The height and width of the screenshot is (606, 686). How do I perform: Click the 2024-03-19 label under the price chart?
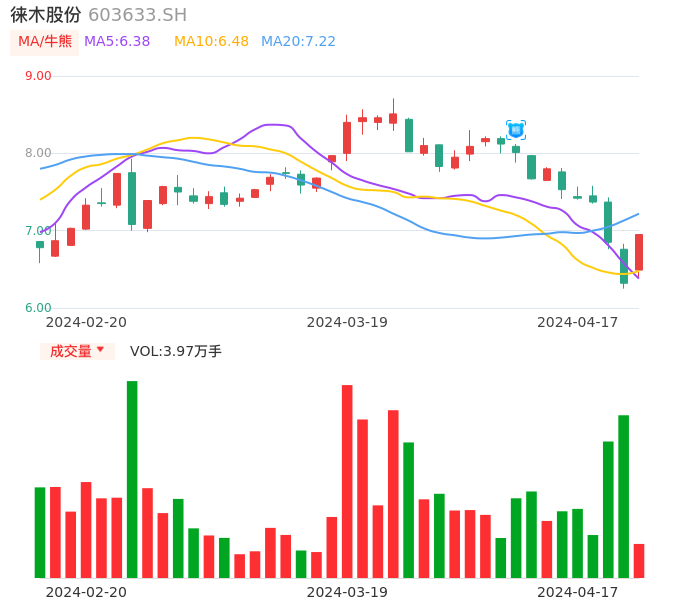[x=347, y=322]
